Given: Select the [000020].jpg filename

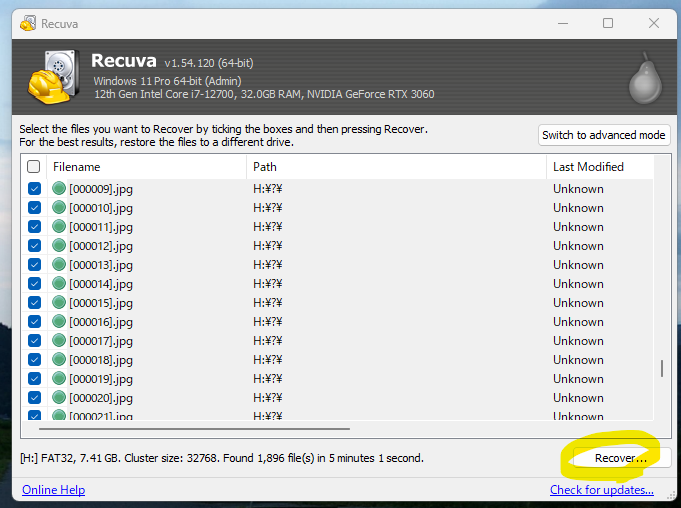Looking at the screenshot, I should click(101, 398).
